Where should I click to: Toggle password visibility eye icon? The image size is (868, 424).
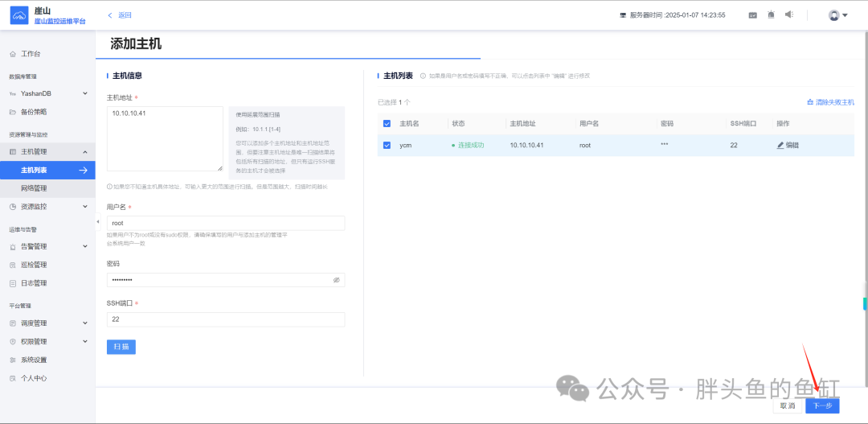click(336, 280)
